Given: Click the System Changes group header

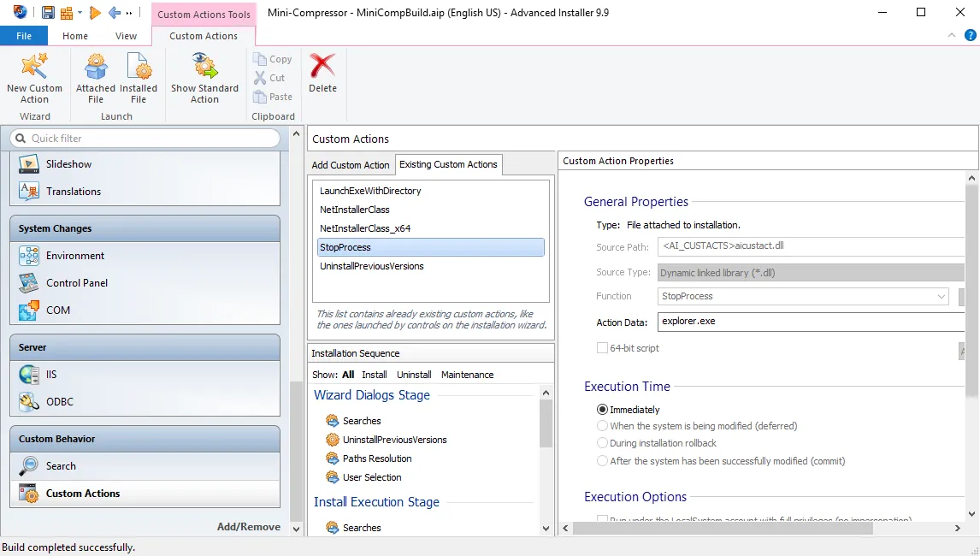Looking at the screenshot, I should point(145,228).
